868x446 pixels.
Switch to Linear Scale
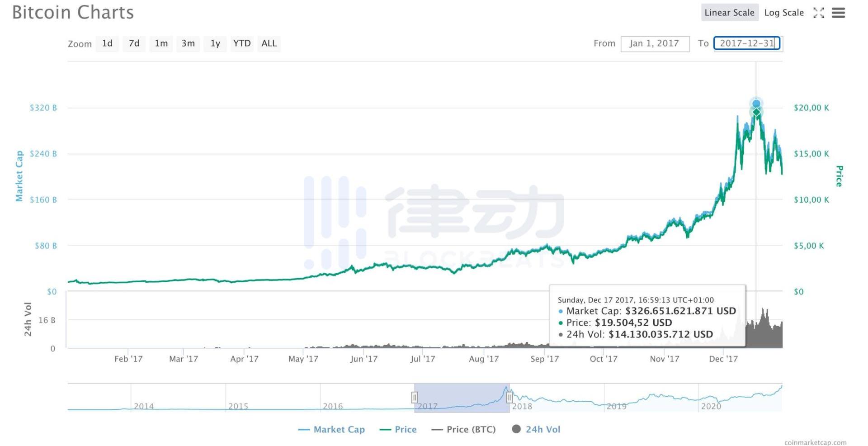tap(729, 13)
